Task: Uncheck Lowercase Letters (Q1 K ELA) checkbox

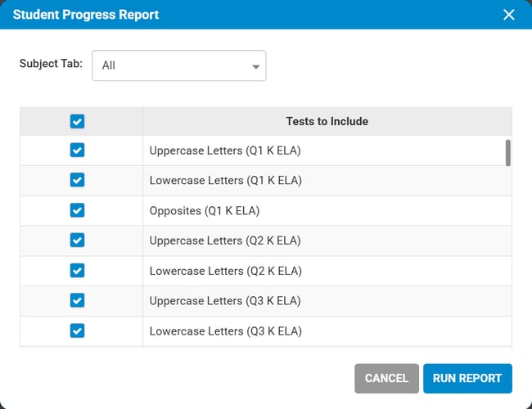Action: pos(77,180)
